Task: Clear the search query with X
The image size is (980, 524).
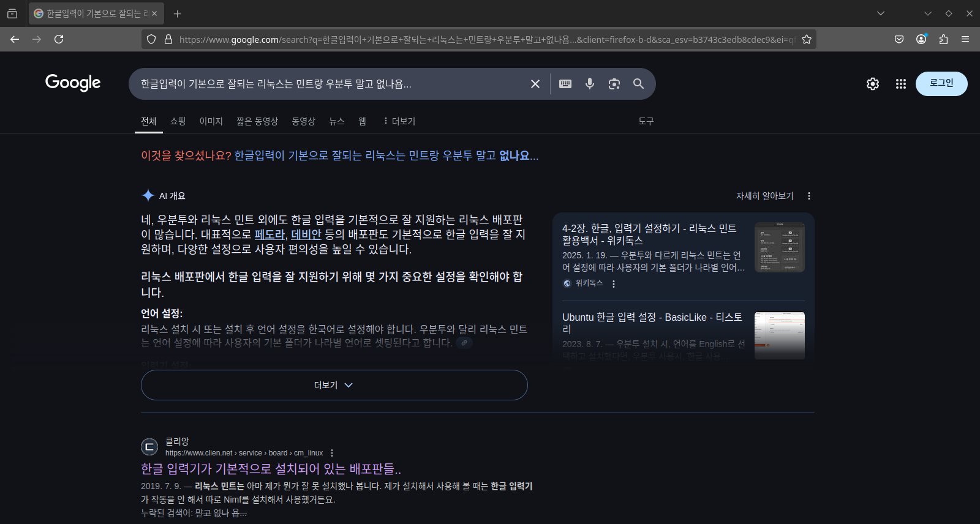Action: pyautogui.click(x=535, y=84)
